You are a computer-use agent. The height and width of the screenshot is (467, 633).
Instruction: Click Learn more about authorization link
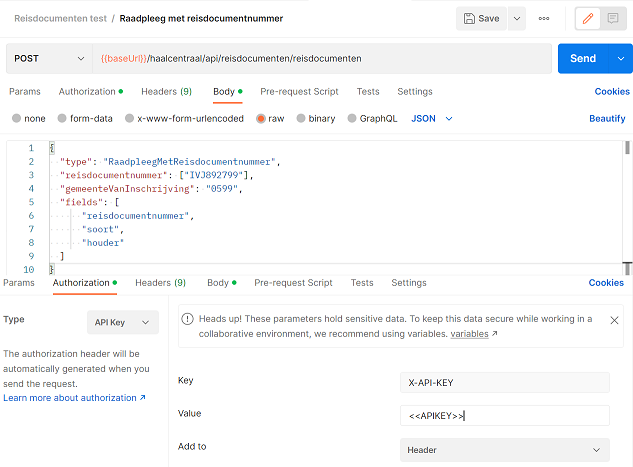coord(74,398)
